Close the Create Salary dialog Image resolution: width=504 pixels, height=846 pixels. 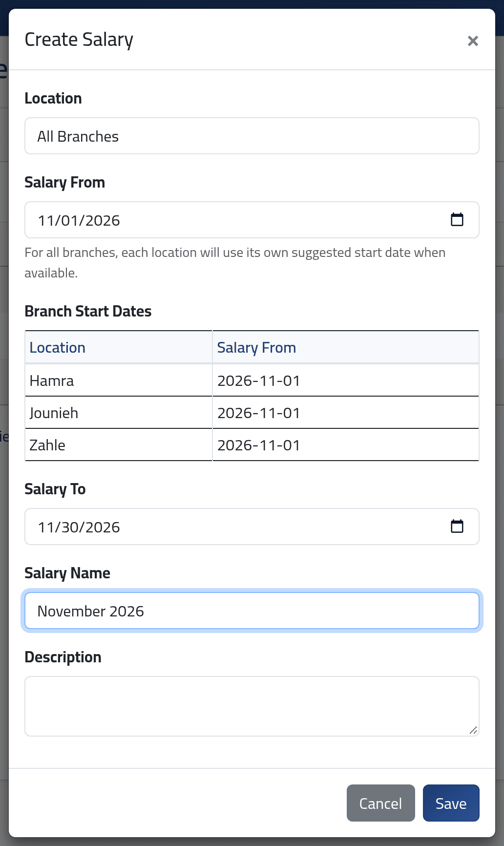[472, 41]
